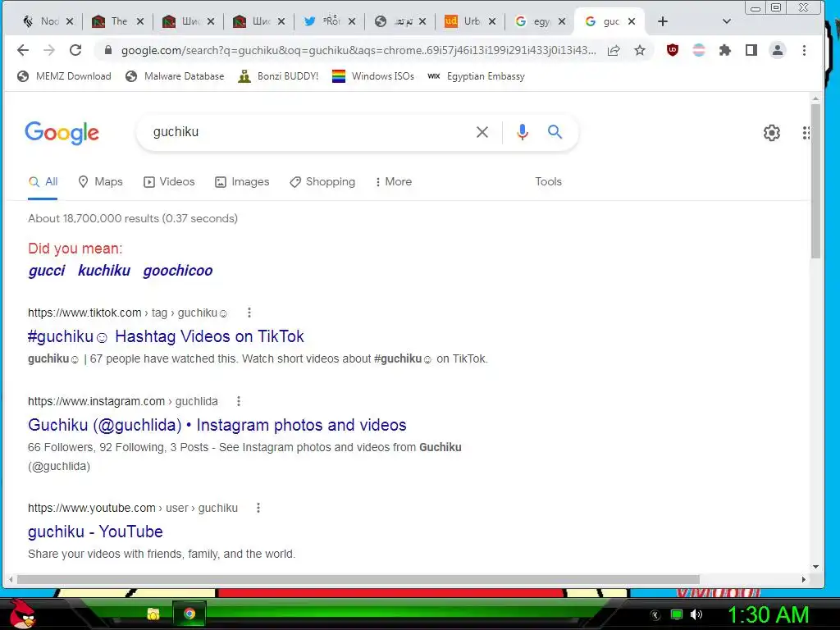Close the Twitter tab
This screenshot has height=630, width=840.
coord(352,21)
